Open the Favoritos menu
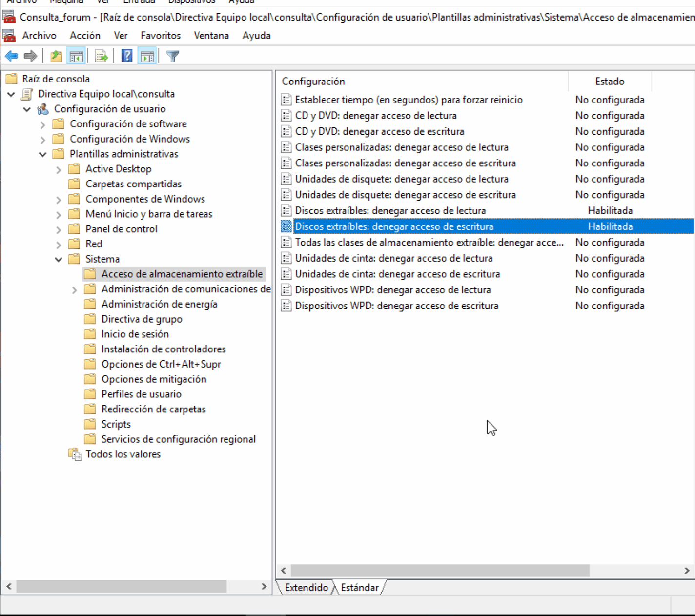Image resolution: width=695 pixels, height=616 pixels. pyautogui.click(x=161, y=36)
